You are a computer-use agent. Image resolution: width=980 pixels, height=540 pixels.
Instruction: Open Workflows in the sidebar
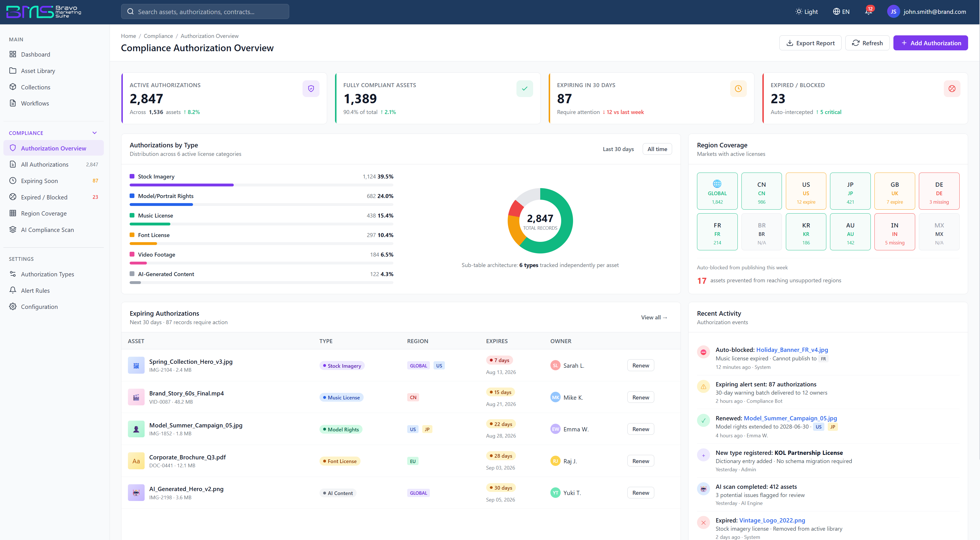pos(54,104)
